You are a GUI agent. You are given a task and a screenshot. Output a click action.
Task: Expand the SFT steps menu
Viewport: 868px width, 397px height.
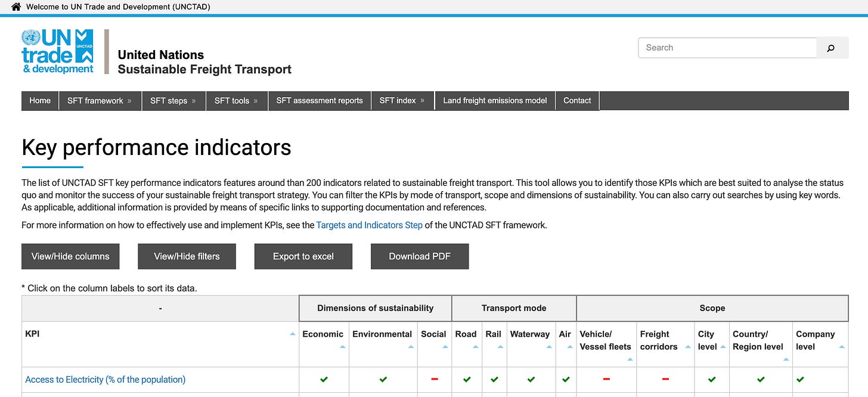(x=173, y=101)
